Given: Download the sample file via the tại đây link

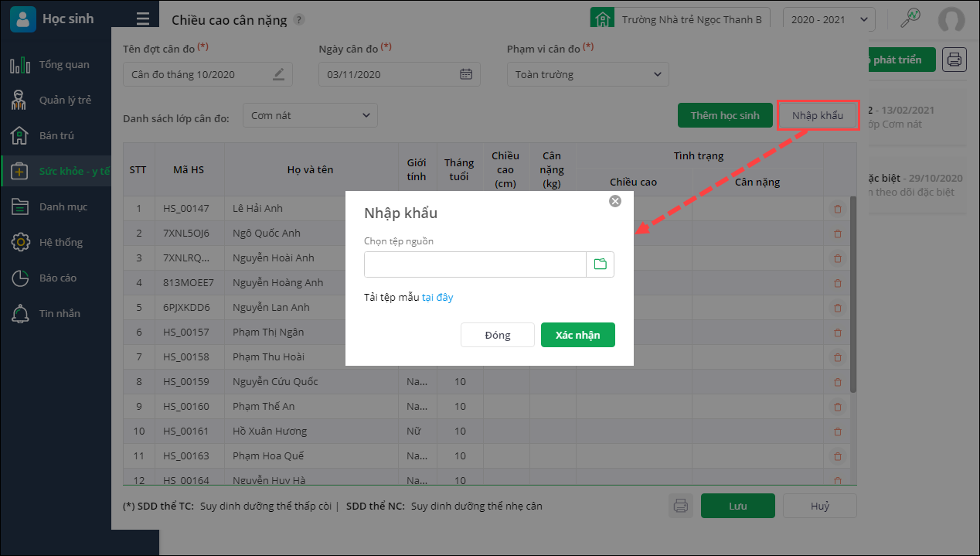Looking at the screenshot, I should click(x=437, y=297).
